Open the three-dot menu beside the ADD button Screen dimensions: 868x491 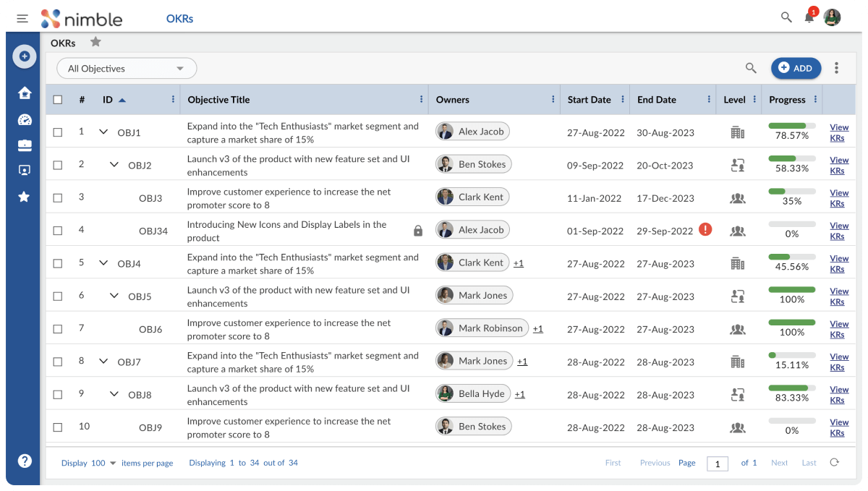pos(836,67)
